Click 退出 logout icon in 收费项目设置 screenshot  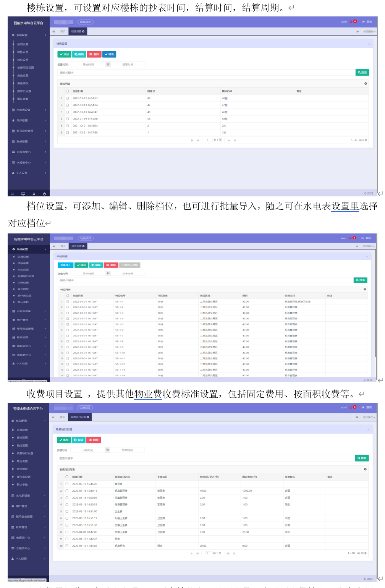[363, 407]
